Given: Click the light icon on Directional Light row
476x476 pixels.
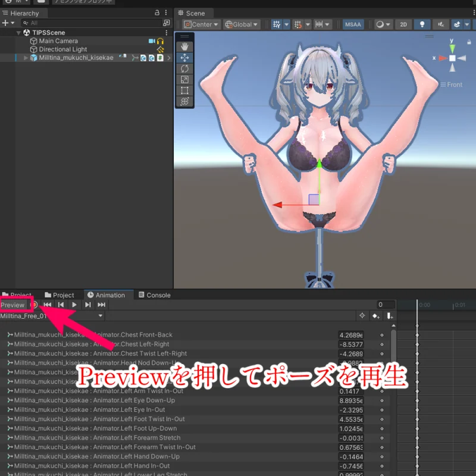Looking at the screenshot, I should [x=160, y=49].
